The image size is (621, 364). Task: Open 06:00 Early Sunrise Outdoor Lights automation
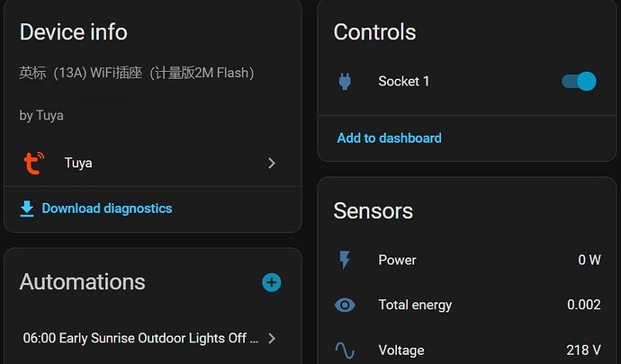(x=140, y=339)
